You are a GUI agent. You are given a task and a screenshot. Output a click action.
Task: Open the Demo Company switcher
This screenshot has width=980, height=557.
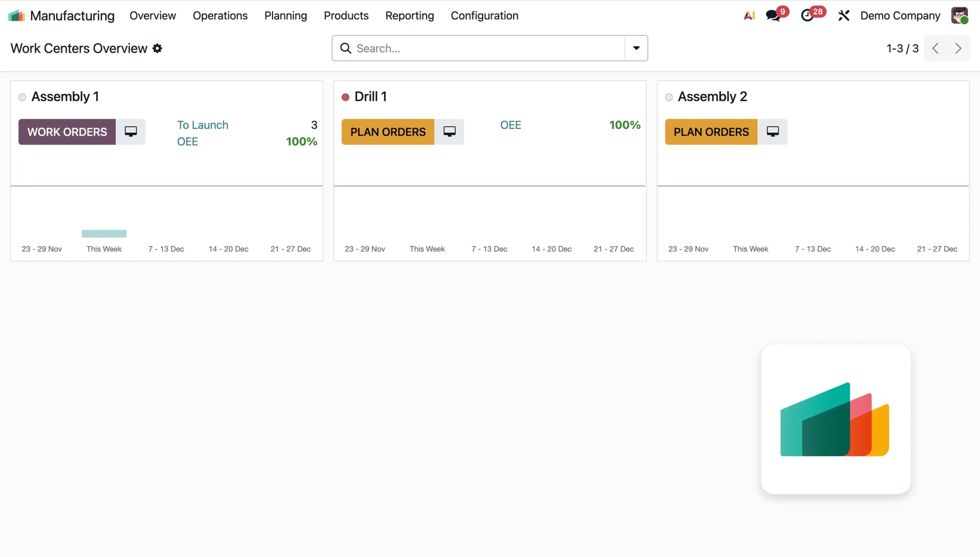pyautogui.click(x=900, y=16)
